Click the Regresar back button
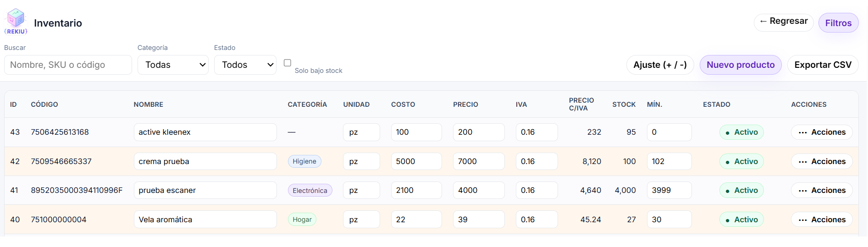The width and height of the screenshot is (868, 247). tap(783, 22)
